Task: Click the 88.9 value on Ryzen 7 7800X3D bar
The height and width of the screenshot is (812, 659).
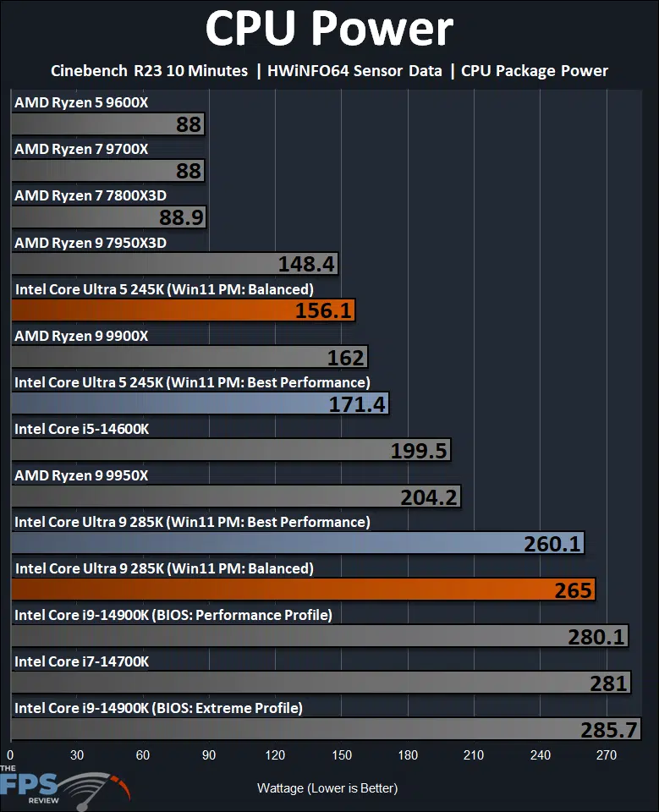Action: [x=181, y=217]
